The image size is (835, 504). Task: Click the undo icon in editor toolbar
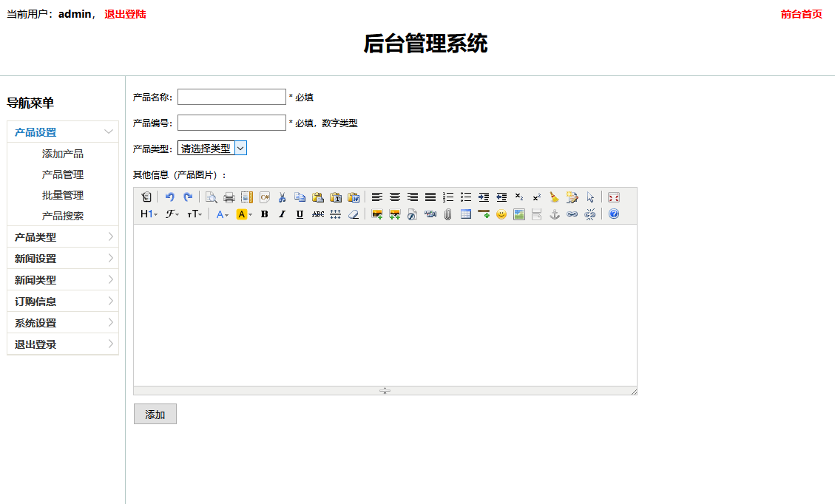pyautogui.click(x=170, y=197)
